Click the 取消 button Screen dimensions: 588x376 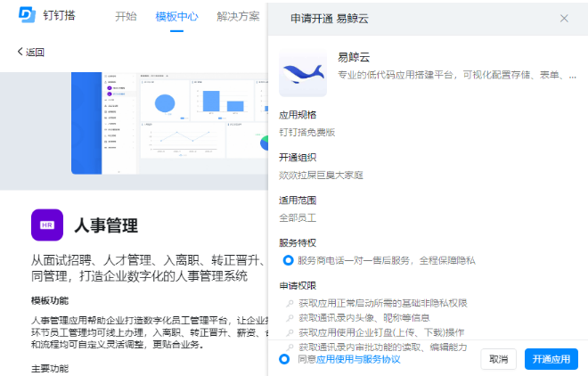point(499,359)
